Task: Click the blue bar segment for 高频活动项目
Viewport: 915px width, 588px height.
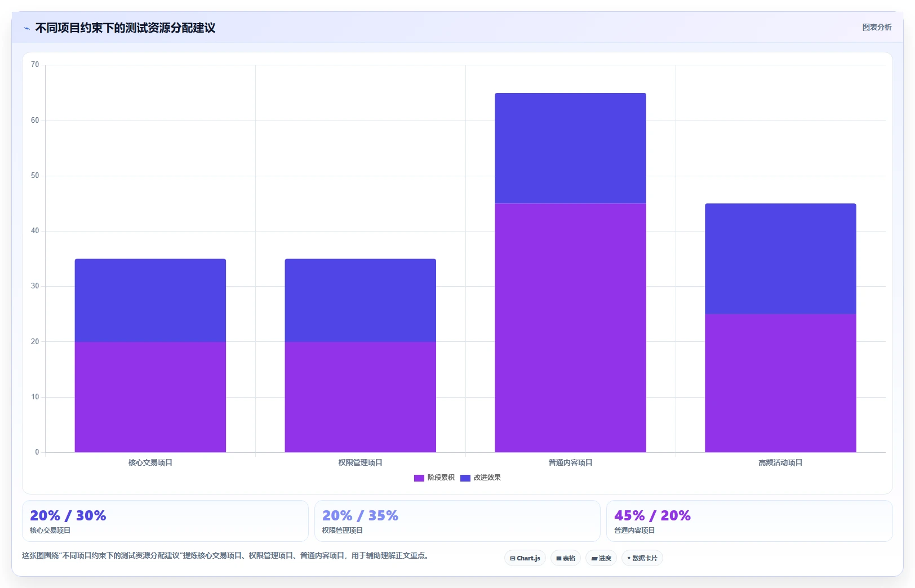Action: [780, 259]
